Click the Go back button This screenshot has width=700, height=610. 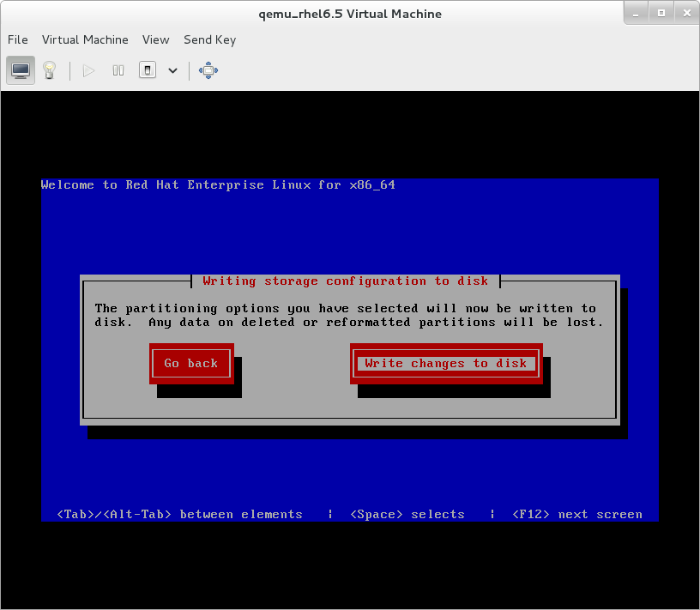[191, 364]
